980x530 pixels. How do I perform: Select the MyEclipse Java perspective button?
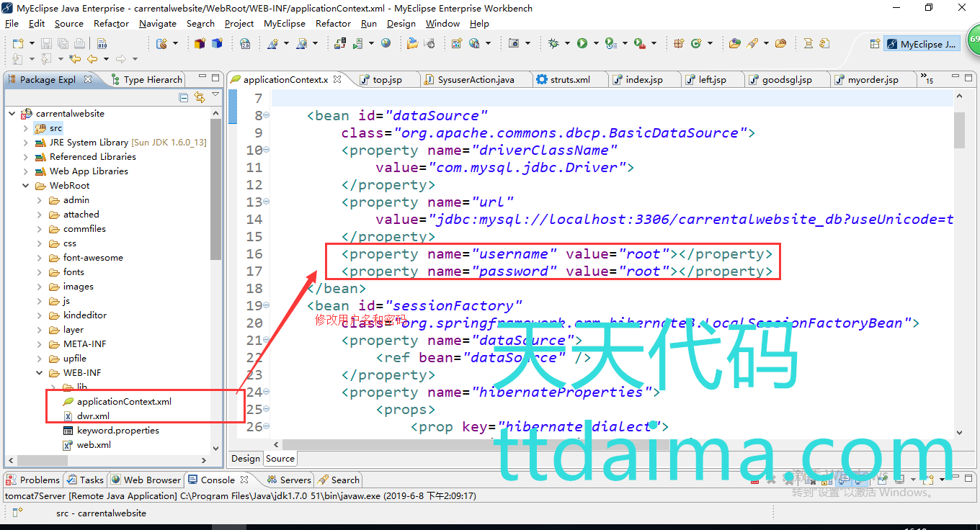pos(922,44)
